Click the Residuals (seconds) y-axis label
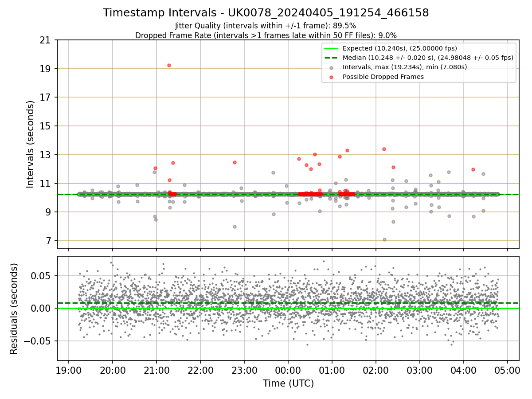 [x=14, y=309]
